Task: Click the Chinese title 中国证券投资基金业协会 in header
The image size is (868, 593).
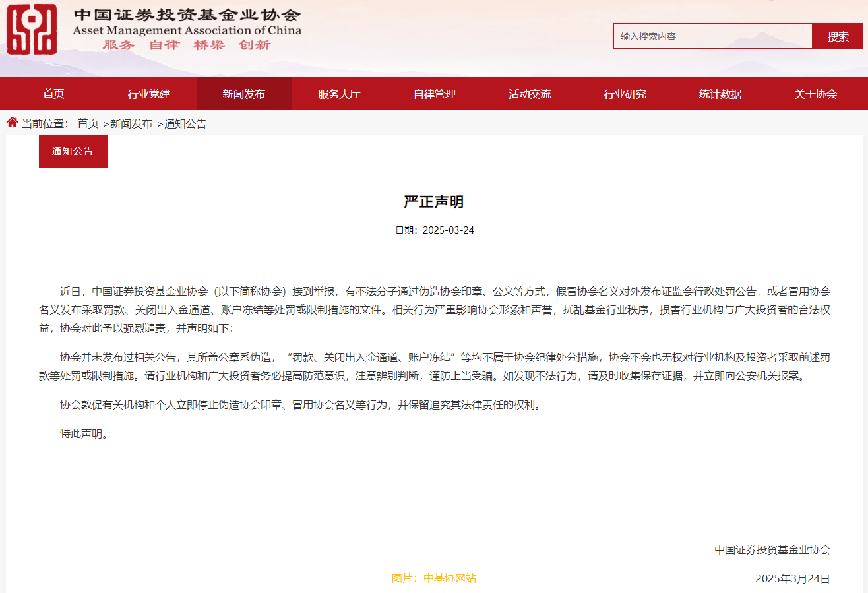Action: [187, 15]
